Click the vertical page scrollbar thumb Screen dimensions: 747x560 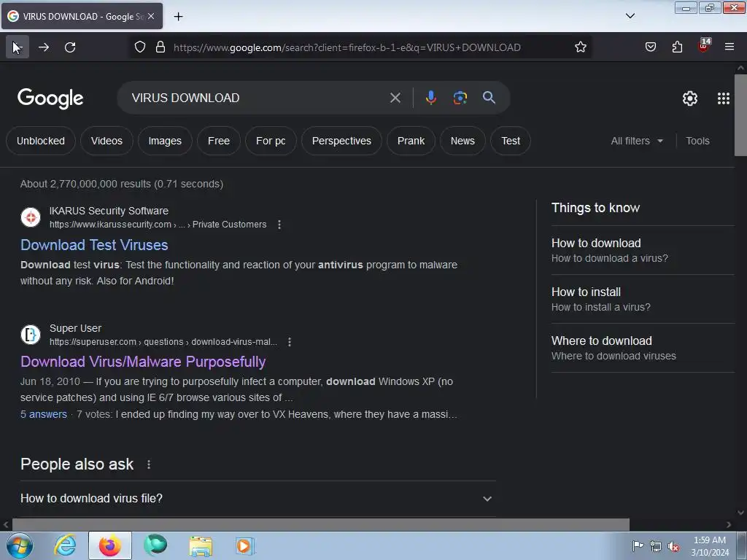[x=740, y=114]
